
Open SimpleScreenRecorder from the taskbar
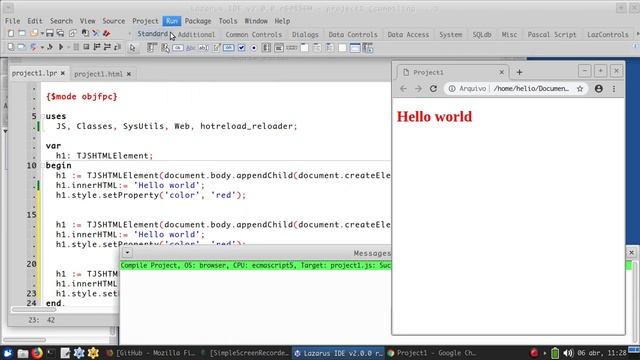pyautogui.click(x=246, y=353)
